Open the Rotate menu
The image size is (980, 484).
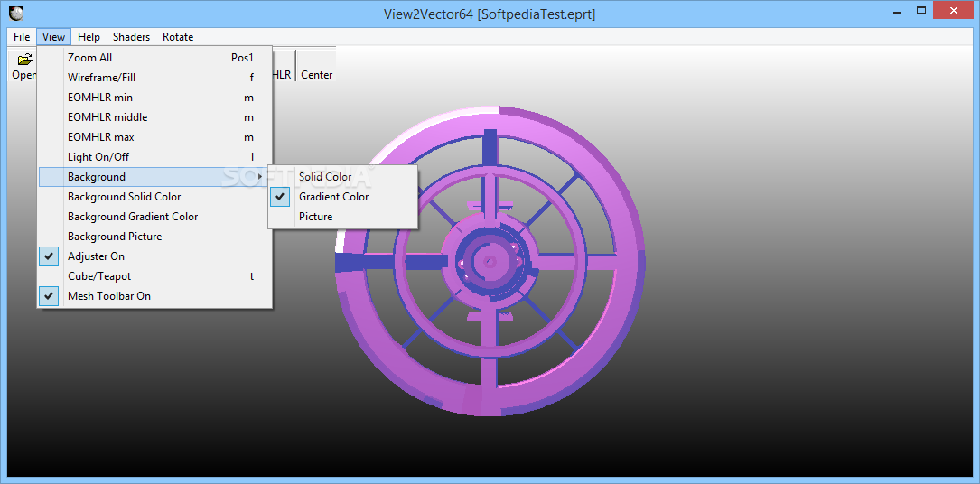click(178, 37)
